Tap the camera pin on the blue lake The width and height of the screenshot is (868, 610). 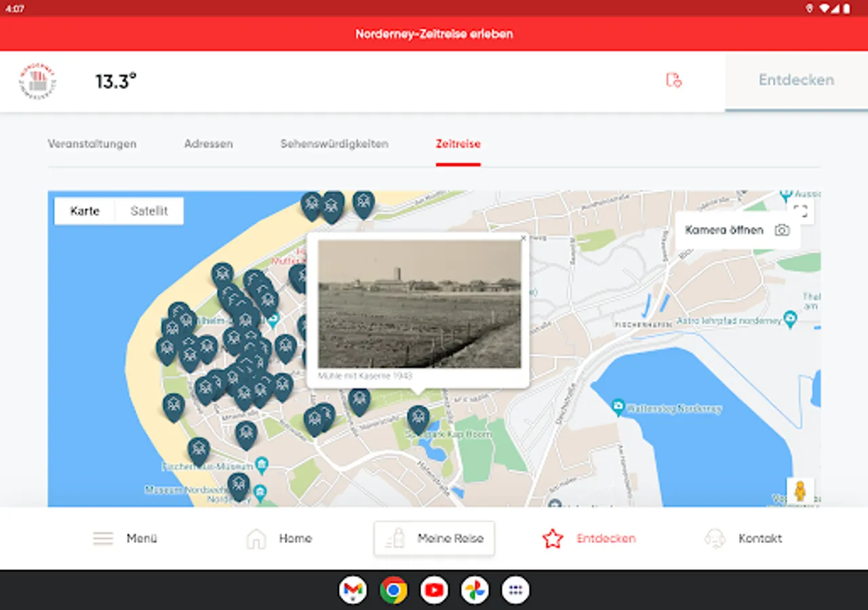[x=618, y=407]
